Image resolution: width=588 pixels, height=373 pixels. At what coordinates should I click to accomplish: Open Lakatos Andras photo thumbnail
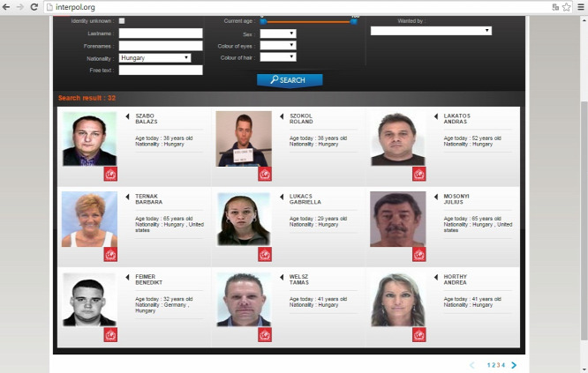tap(398, 138)
